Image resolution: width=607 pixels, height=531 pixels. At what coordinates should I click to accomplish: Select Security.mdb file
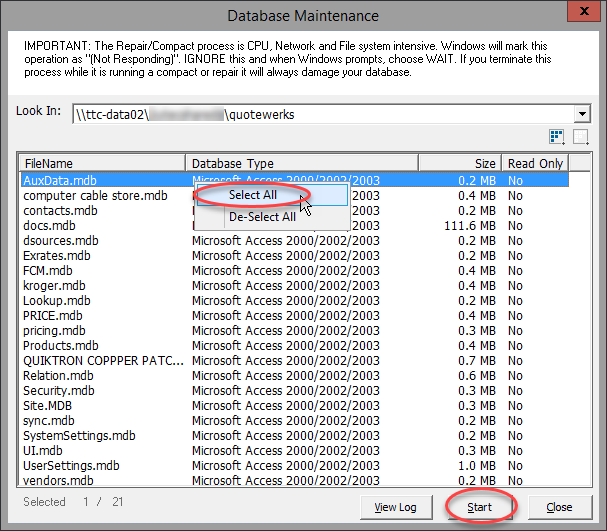pyautogui.click(x=59, y=391)
